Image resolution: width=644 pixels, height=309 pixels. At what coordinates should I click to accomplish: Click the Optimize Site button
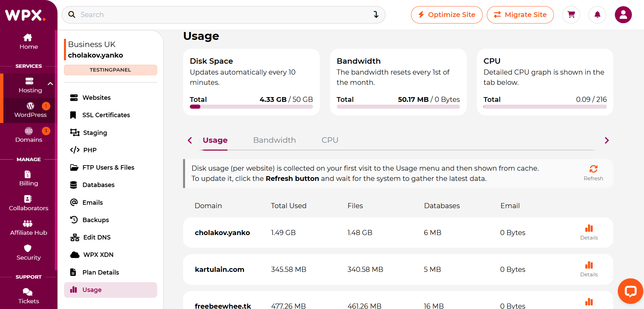[447, 15]
